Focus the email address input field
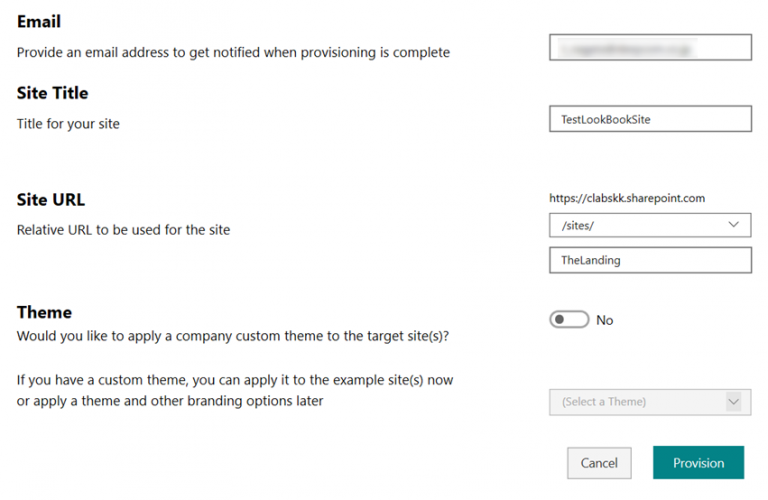 650,48
